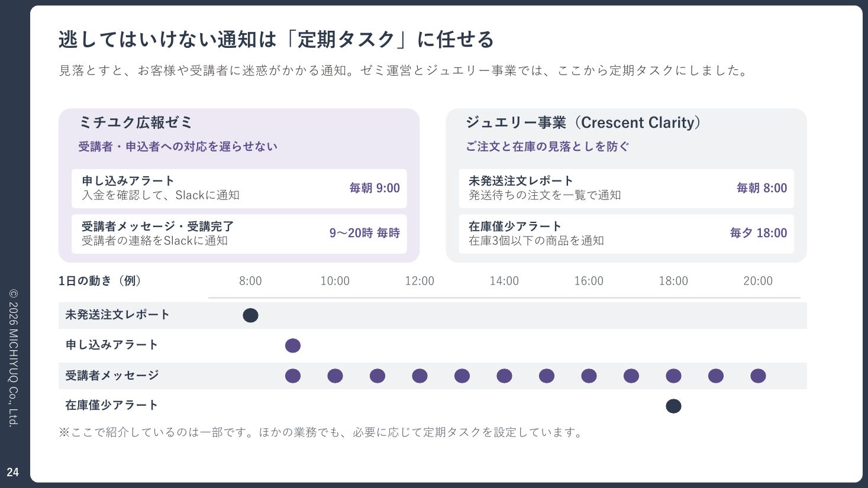Screen dimensions: 868x488
Task: Click the 入金を確認して、Slackに通知 description
Action: tap(160, 195)
